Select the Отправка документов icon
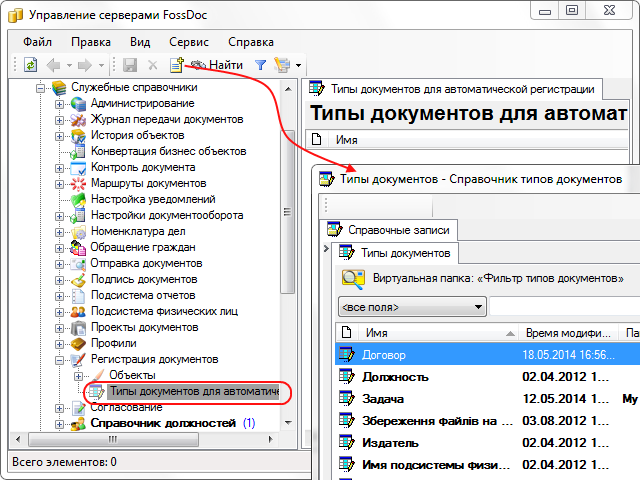The height and width of the screenshot is (480, 640). coord(78,264)
